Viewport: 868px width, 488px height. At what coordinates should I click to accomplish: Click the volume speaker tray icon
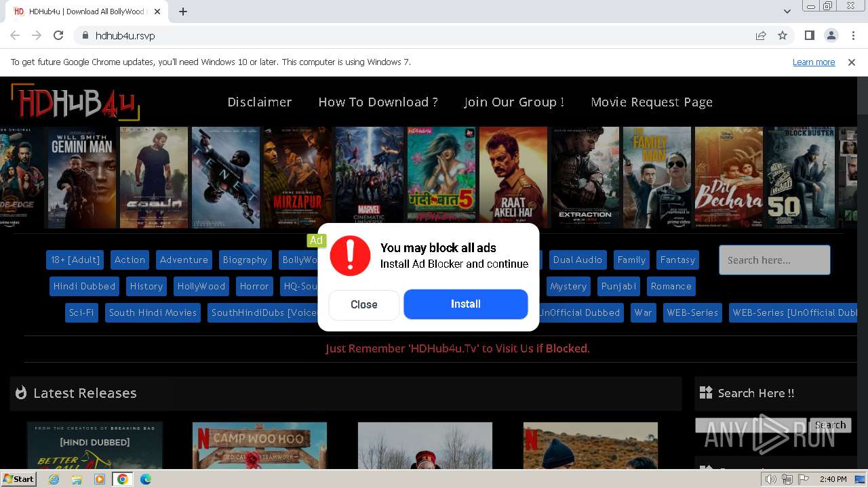tap(771, 479)
